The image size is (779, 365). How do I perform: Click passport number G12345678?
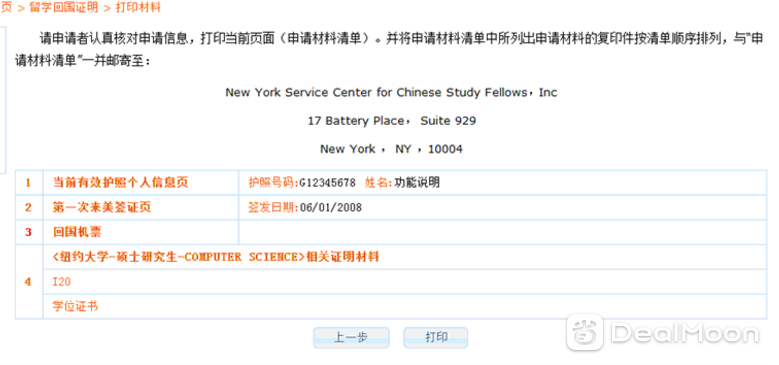pyautogui.click(x=327, y=183)
